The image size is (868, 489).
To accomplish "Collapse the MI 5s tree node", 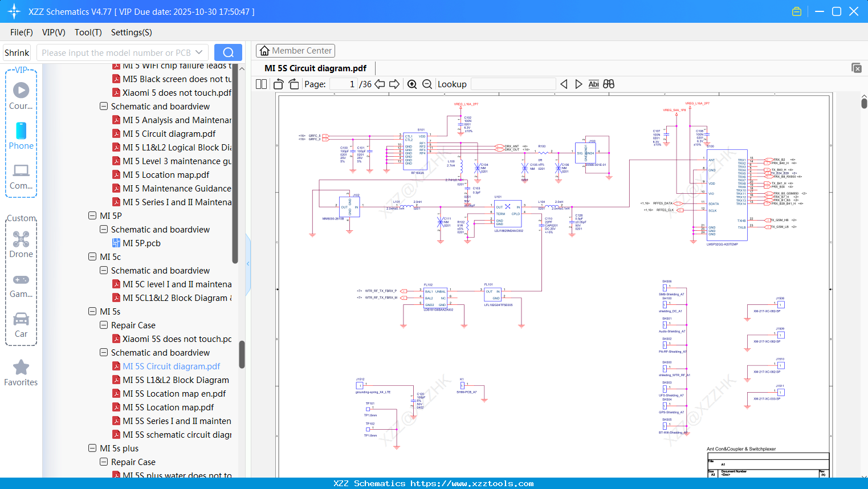I will [92, 311].
